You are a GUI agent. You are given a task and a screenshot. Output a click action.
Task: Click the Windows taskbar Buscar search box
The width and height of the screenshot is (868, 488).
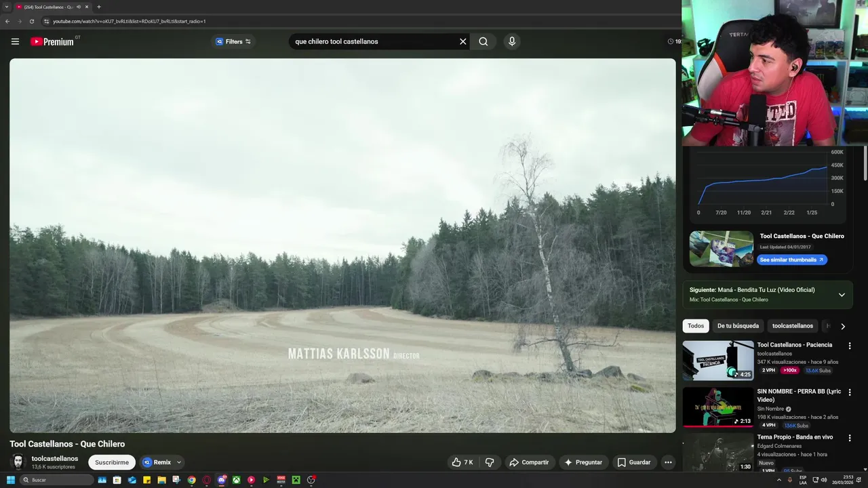tap(57, 480)
